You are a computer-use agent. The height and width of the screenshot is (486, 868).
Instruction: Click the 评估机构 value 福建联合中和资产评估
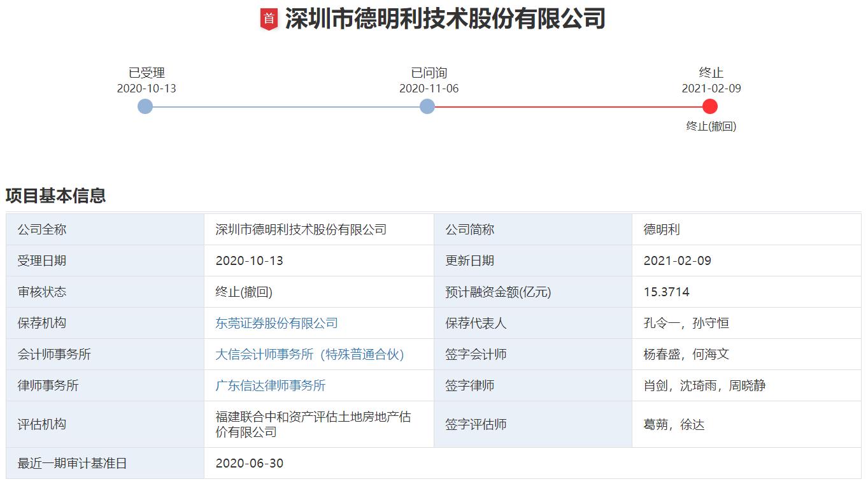[x=313, y=424]
